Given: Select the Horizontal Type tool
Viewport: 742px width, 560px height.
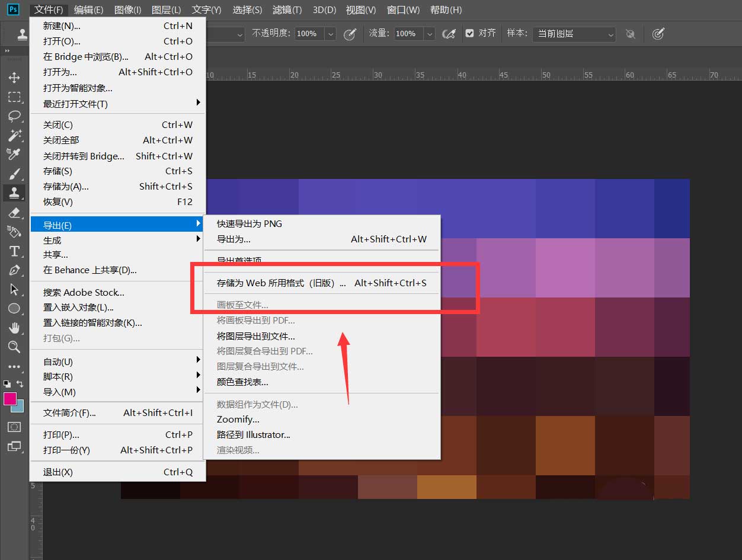Looking at the screenshot, I should [x=14, y=251].
